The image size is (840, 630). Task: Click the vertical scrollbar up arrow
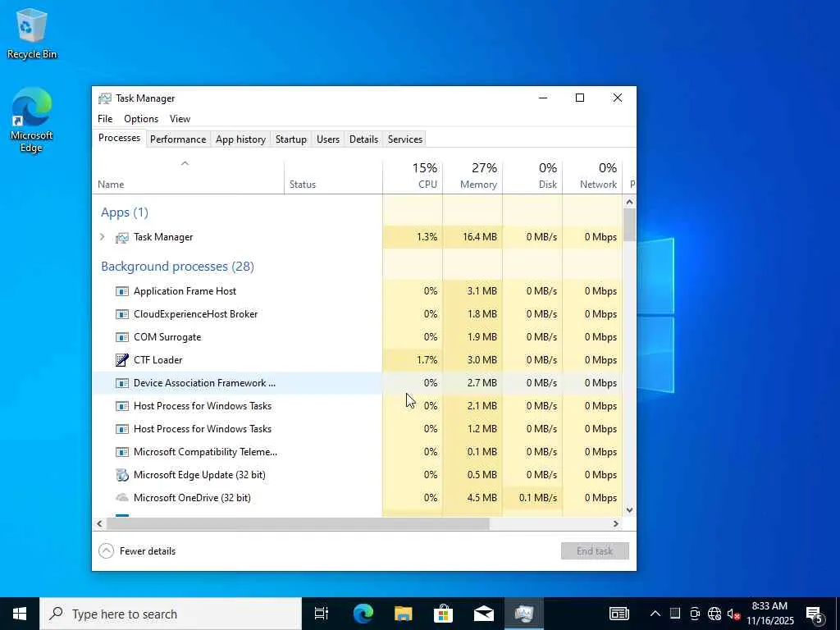(x=629, y=203)
